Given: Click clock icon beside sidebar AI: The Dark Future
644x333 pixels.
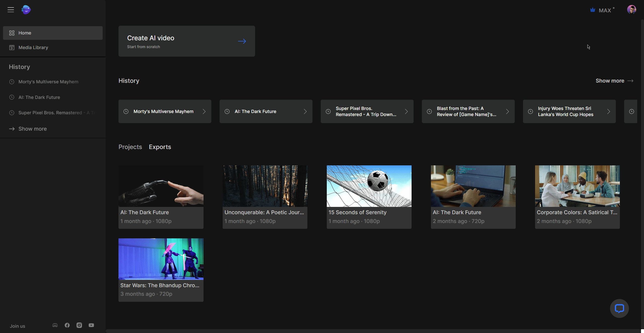Looking at the screenshot, I should 12,97.
